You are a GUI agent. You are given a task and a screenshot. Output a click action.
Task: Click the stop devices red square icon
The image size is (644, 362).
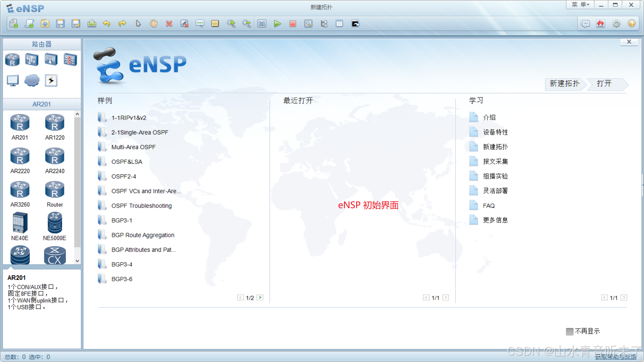[293, 24]
